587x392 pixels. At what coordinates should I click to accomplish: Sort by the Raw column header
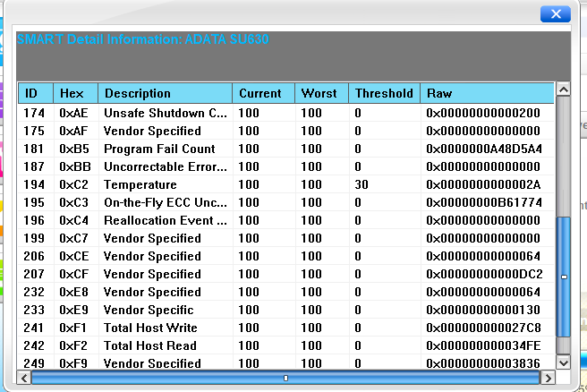(487, 93)
